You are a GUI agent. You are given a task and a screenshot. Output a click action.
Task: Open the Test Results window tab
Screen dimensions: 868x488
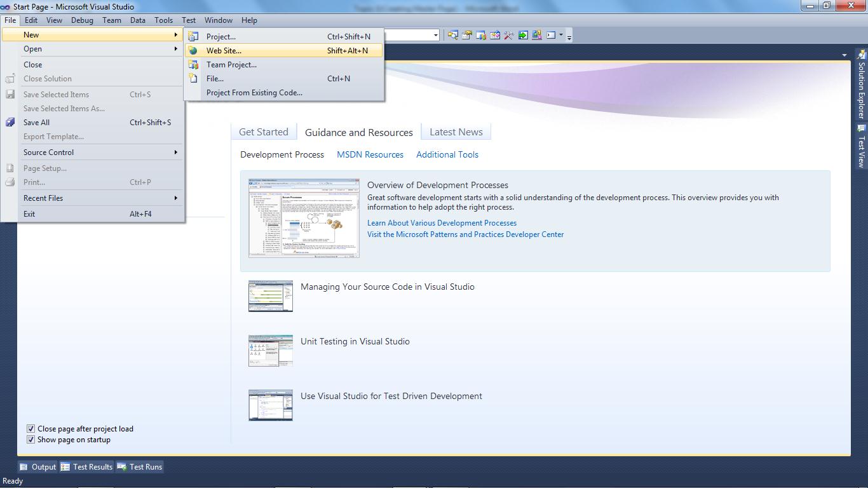(x=86, y=467)
